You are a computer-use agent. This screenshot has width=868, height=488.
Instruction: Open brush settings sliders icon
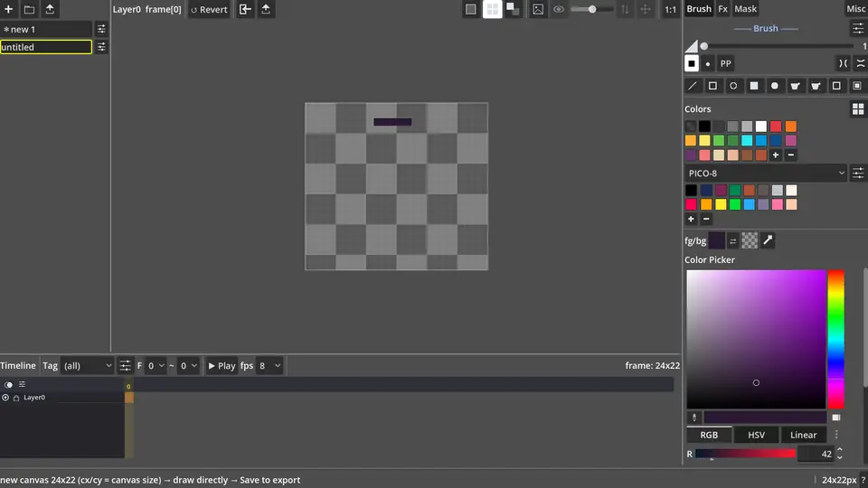pyautogui.click(x=858, y=28)
